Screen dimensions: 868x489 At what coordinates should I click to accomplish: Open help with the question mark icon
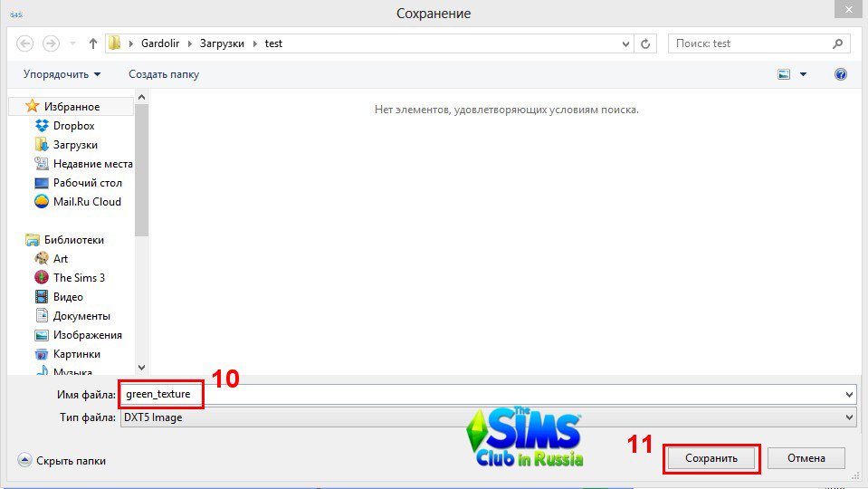841,74
